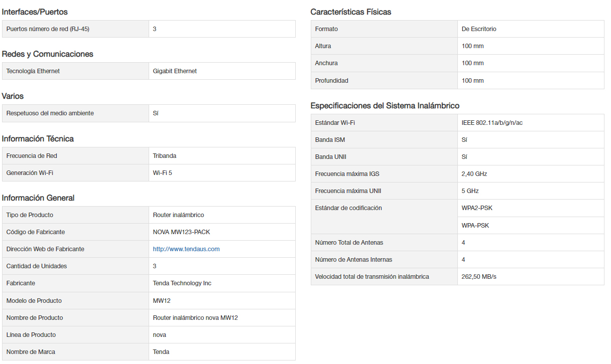Select the 'nova' product line value
The height and width of the screenshot is (364, 611).
point(160,335)
